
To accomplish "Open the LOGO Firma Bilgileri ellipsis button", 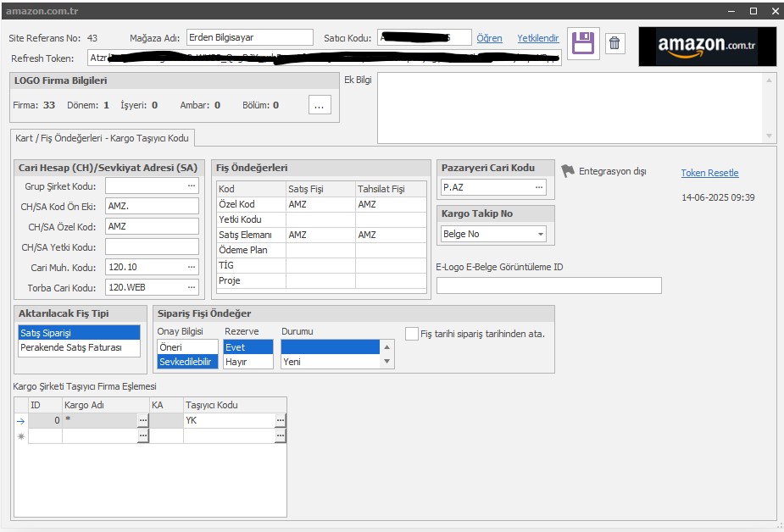I will coord(320,105).
